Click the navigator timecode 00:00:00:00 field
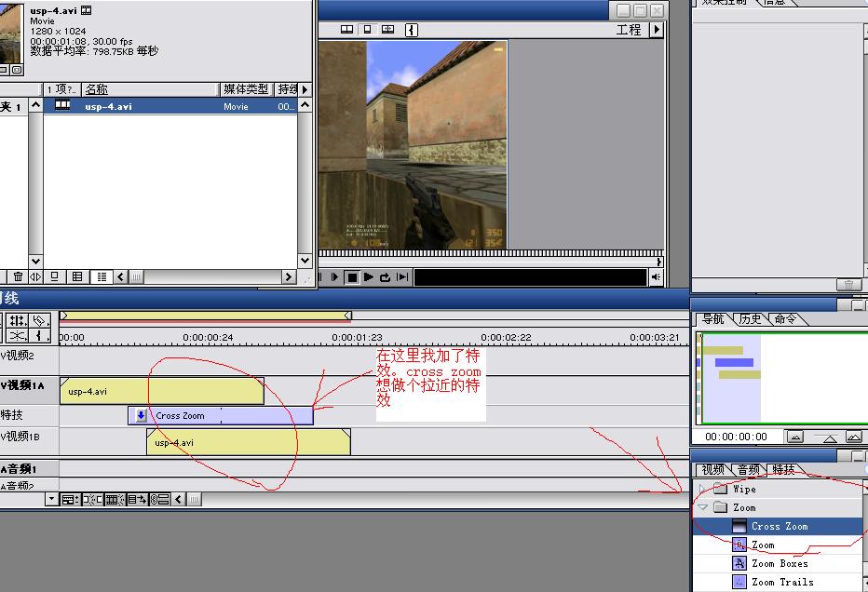This screenshot has width=868, height=592. (737, 437)
